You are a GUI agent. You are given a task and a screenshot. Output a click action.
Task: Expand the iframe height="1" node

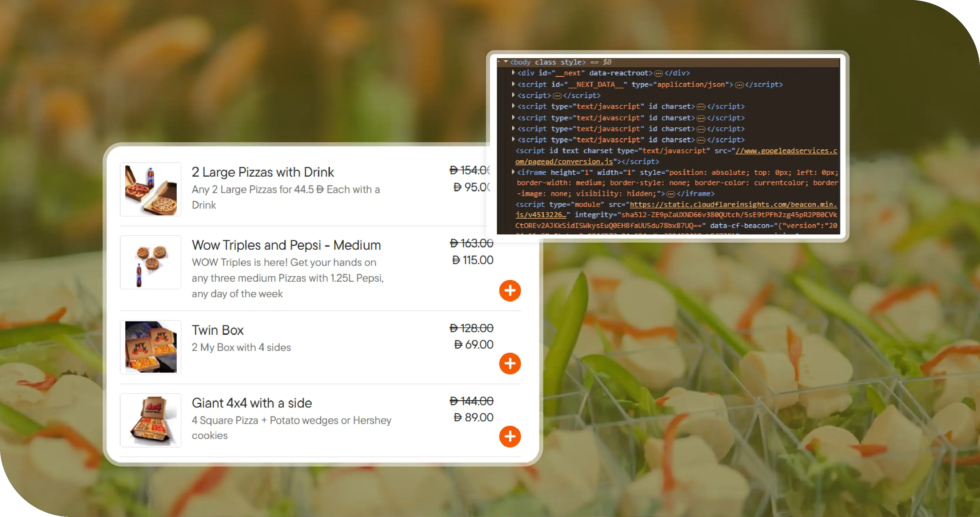pos(513,172)
